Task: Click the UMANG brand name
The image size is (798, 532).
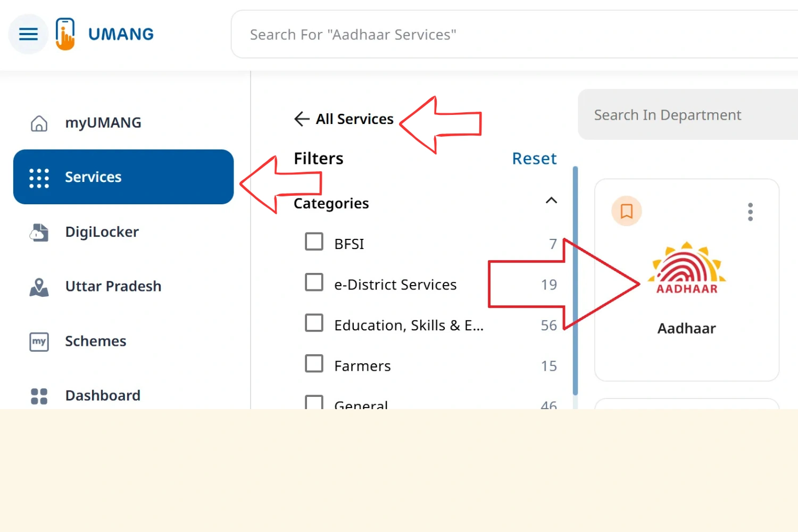Action: tap(121, 34)
